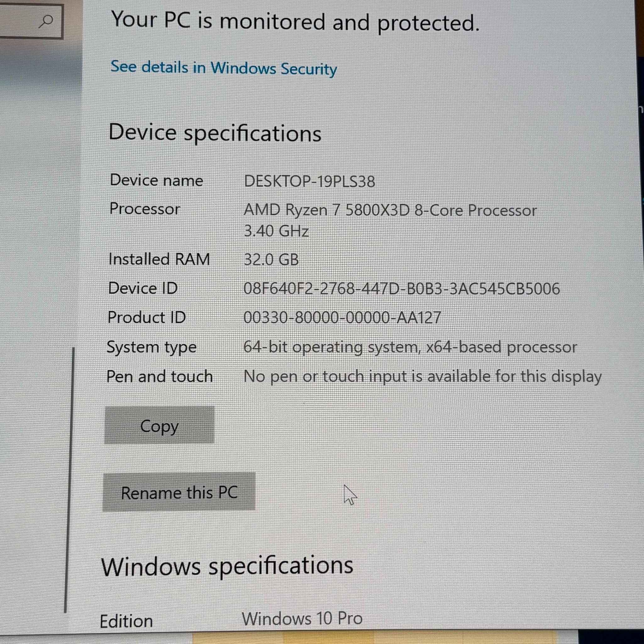Click the Pen and touch label

160,377
